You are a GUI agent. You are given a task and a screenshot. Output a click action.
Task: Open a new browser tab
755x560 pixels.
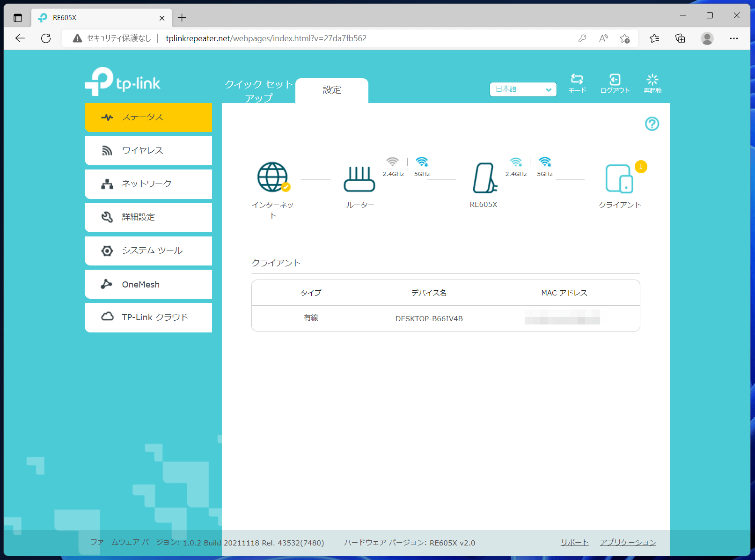pyautogui.click(x=182, y=18)
